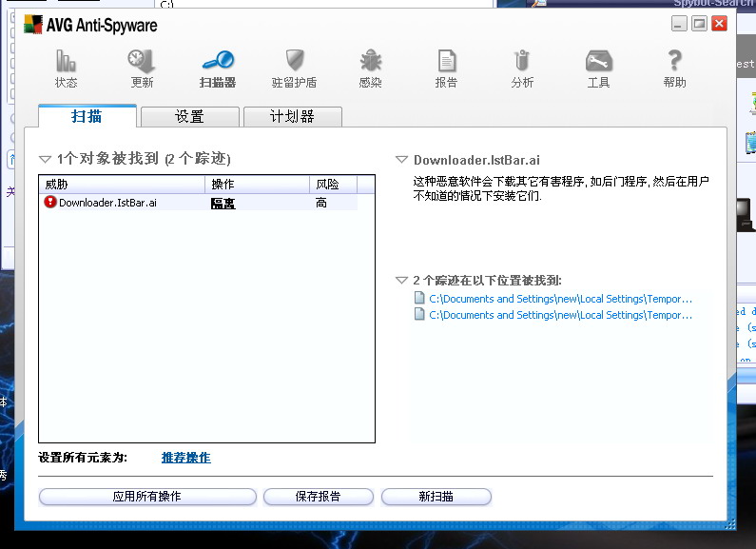Click the 应用所有操作 button

click(x=147, y=497)
